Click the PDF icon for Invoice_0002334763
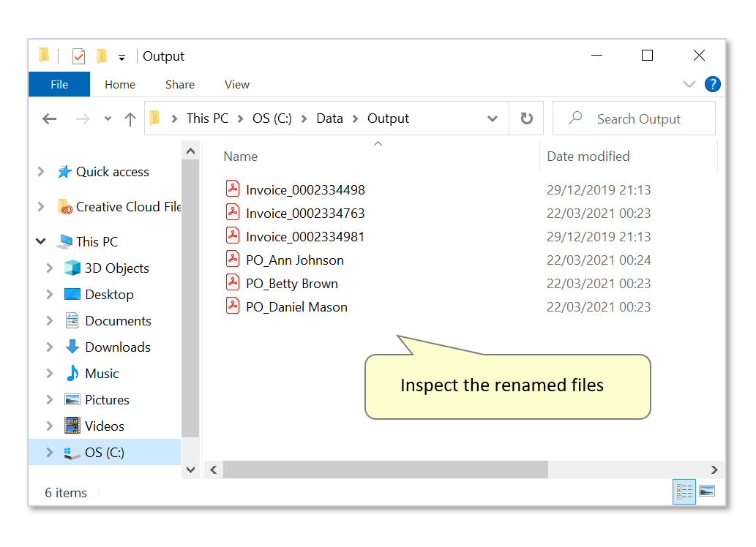 233,212
